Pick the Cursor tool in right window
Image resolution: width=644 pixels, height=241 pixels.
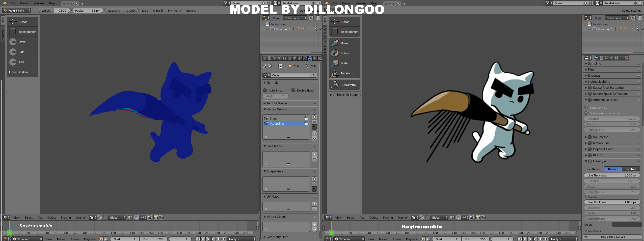click(x=344, y=22)
